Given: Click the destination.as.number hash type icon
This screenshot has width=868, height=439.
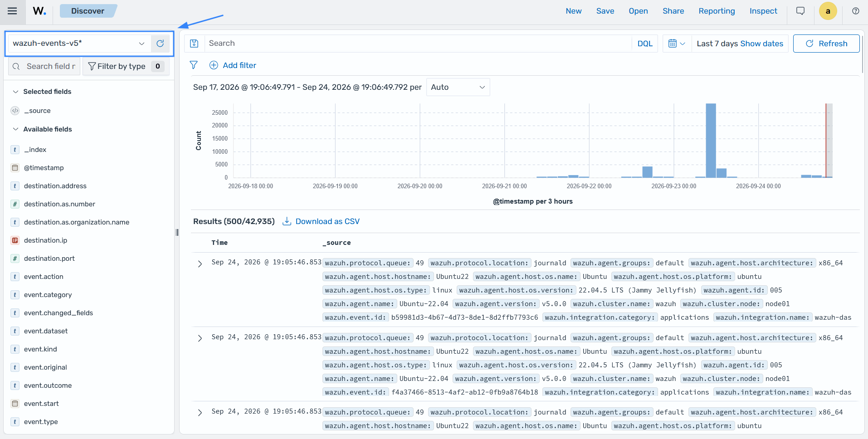Looking at the screenshot, I should (15, 204).
